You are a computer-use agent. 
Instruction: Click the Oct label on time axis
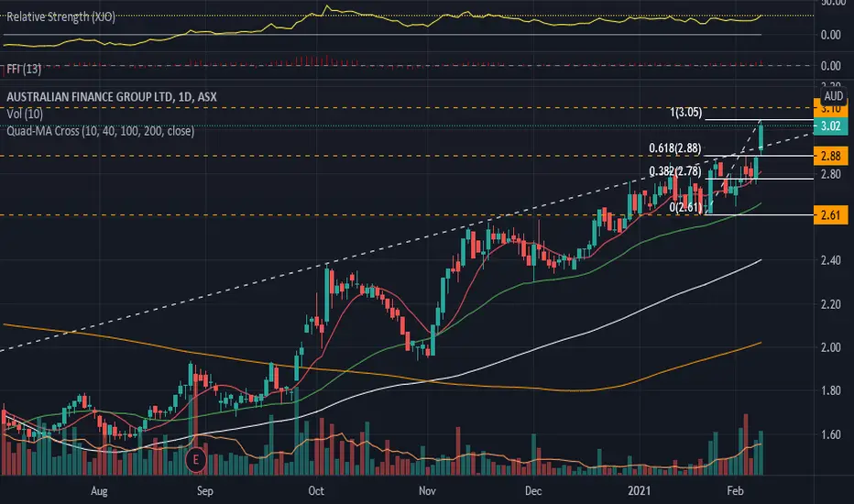(316, 491)
